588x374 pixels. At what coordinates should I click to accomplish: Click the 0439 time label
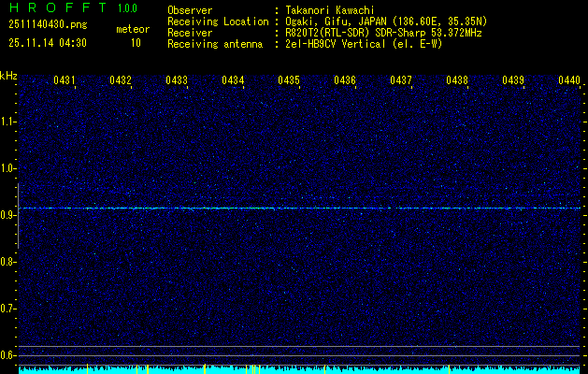click(x=513, y=79)
